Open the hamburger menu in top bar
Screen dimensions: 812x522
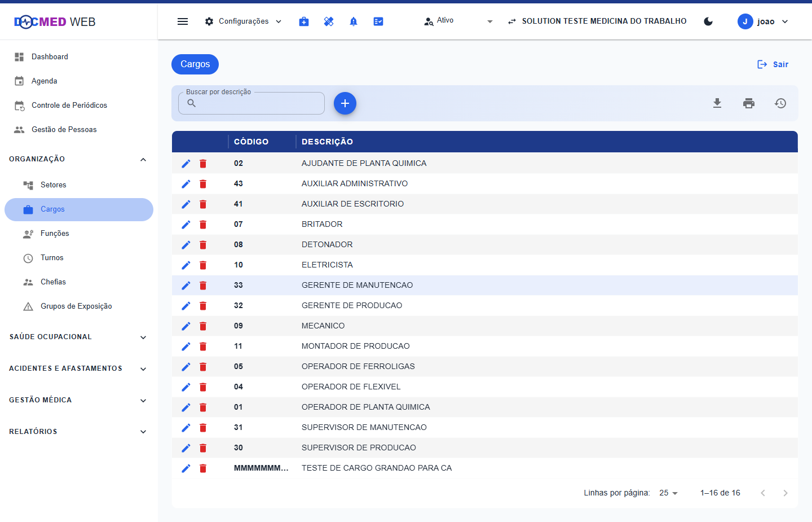coord(183,21)
